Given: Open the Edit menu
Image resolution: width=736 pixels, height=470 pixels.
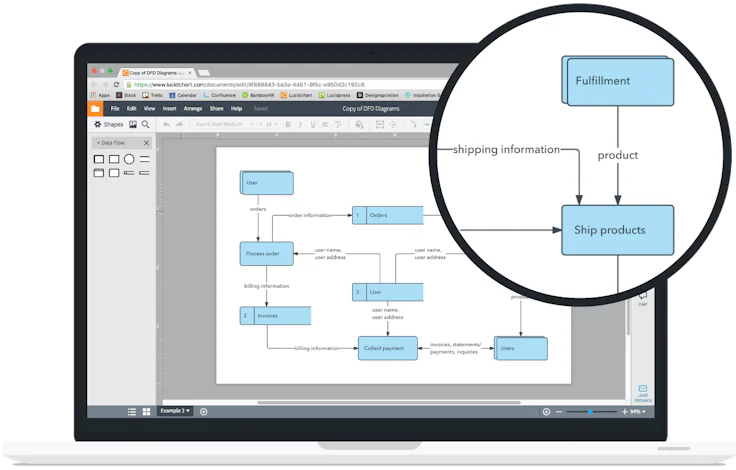Looking at the screenshot, I should [x=131, y=108].
